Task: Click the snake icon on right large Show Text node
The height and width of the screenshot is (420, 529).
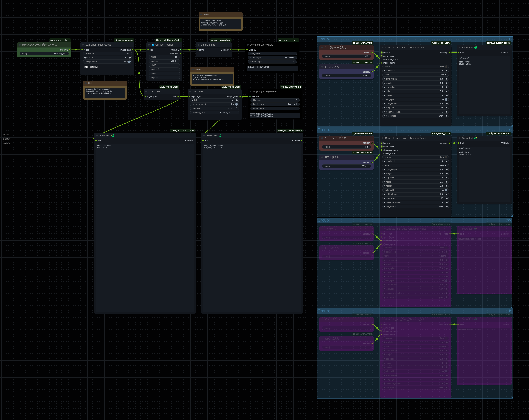Action: click(x=220, y=135)
